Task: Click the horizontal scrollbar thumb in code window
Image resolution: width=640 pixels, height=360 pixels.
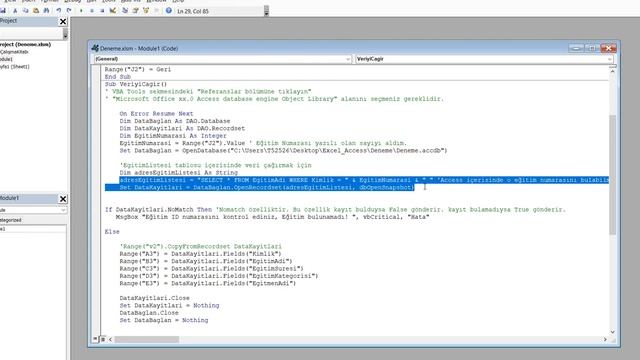Action: click(147, 340)
